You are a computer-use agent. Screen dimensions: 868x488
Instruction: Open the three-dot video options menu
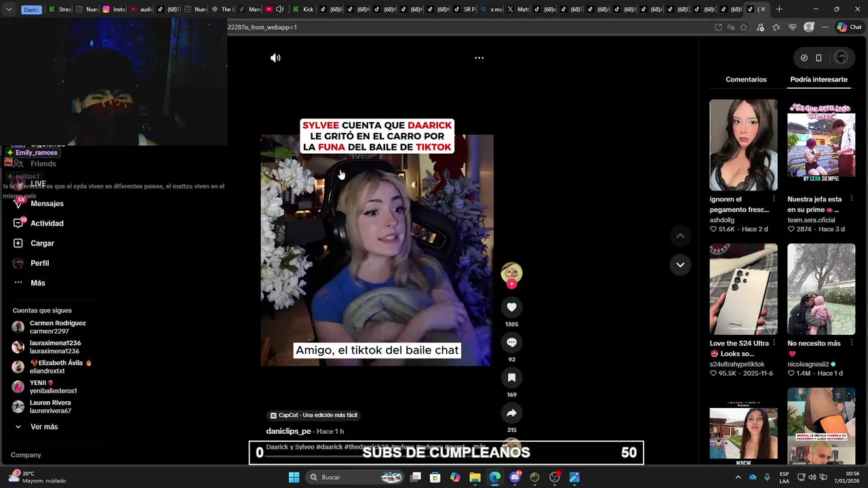[x=479, y=58]
